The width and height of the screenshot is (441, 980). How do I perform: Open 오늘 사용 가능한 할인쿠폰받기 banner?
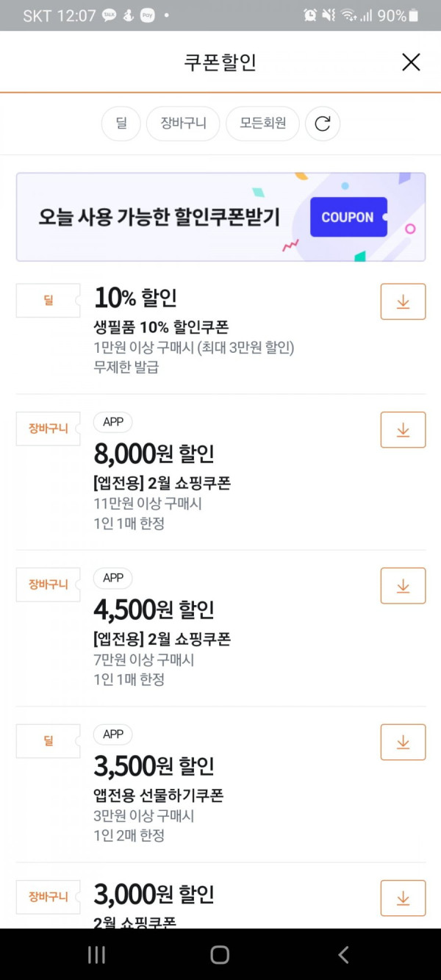(x=220, y=217)
